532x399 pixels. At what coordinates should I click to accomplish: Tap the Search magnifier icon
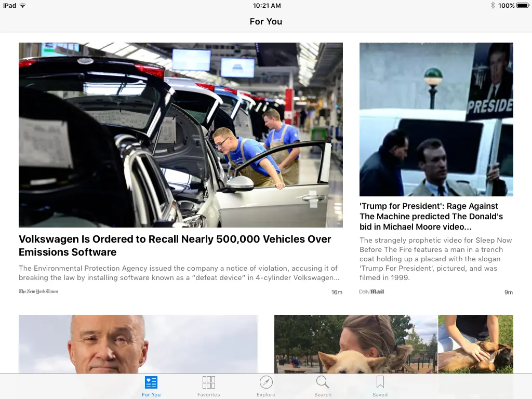click(323, 382)
